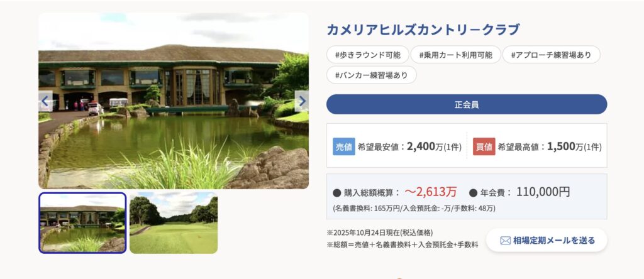Click the blue 売値 badge
Image resolution: width=644 pixels, height=279 pixels.
pos(344,146)
